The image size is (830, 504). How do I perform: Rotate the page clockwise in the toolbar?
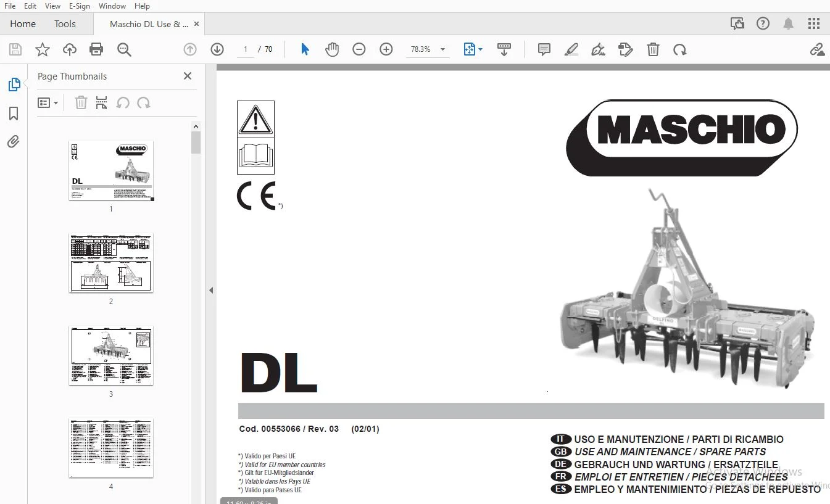tap(680, 49)
